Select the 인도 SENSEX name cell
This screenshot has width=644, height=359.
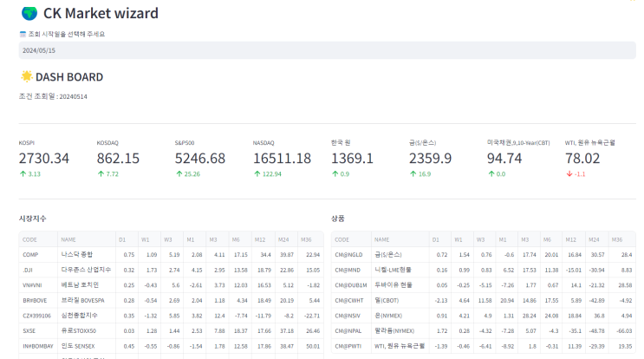[x=87, y=346]
